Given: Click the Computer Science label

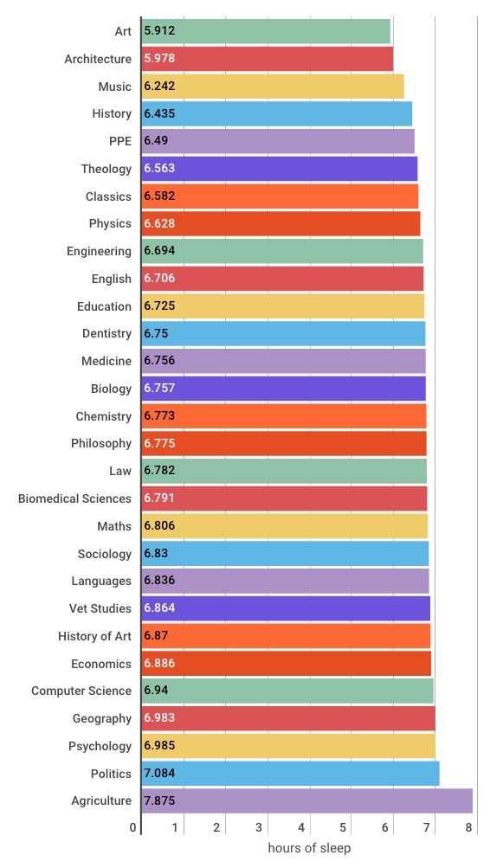Looking at the screenshot, I should tap(81, 691).
